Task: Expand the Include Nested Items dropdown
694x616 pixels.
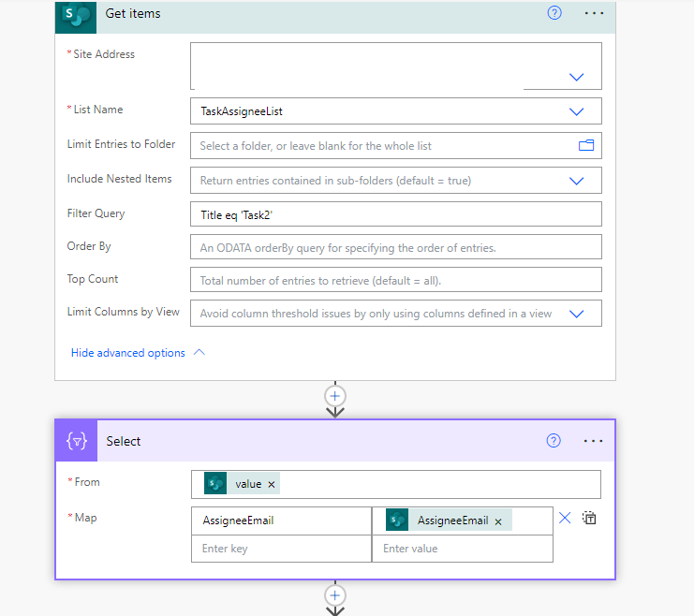Action: click(576, 181)
